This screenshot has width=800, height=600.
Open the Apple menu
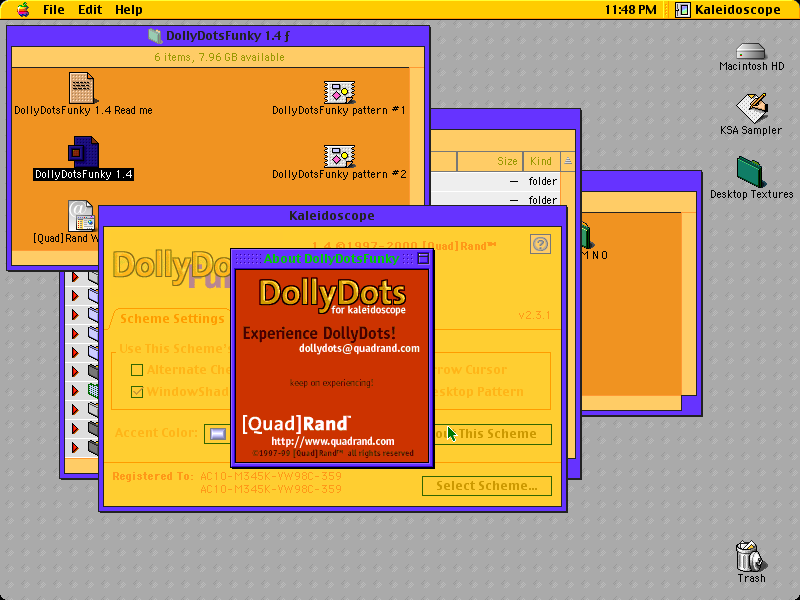tap(23, 9)
